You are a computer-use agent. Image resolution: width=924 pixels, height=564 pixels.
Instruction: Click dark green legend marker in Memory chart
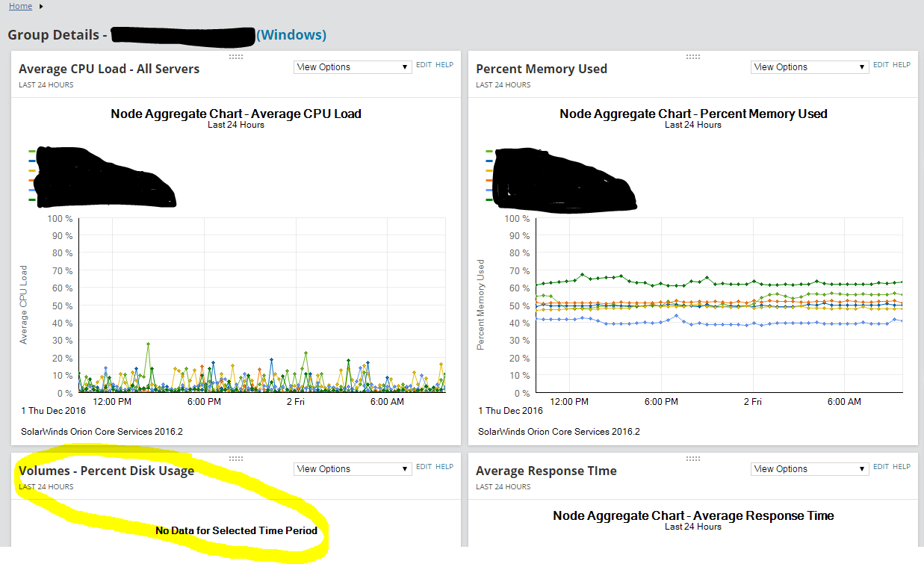[x=489, y=200]
